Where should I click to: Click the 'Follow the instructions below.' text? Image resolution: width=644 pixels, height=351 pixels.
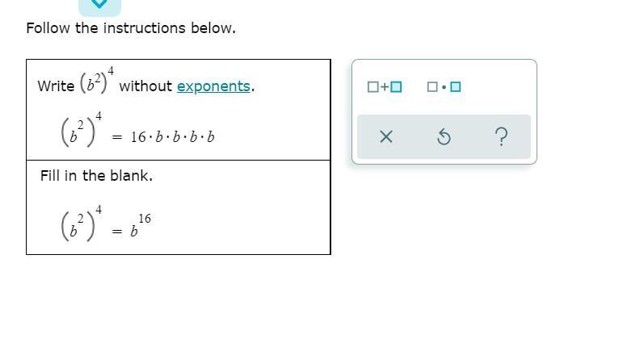coord(131,28)
